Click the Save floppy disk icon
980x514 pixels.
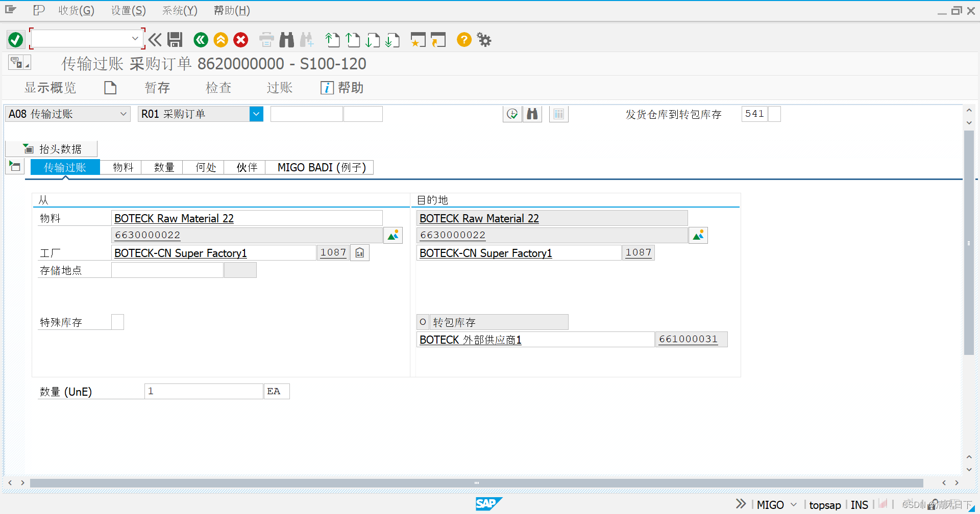[x=175, y=39]
